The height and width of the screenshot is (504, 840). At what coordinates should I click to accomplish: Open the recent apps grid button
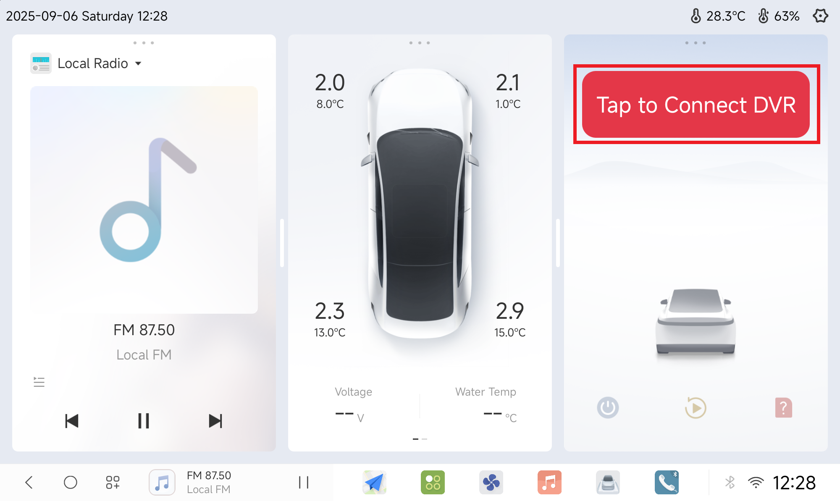coord(113,482)
